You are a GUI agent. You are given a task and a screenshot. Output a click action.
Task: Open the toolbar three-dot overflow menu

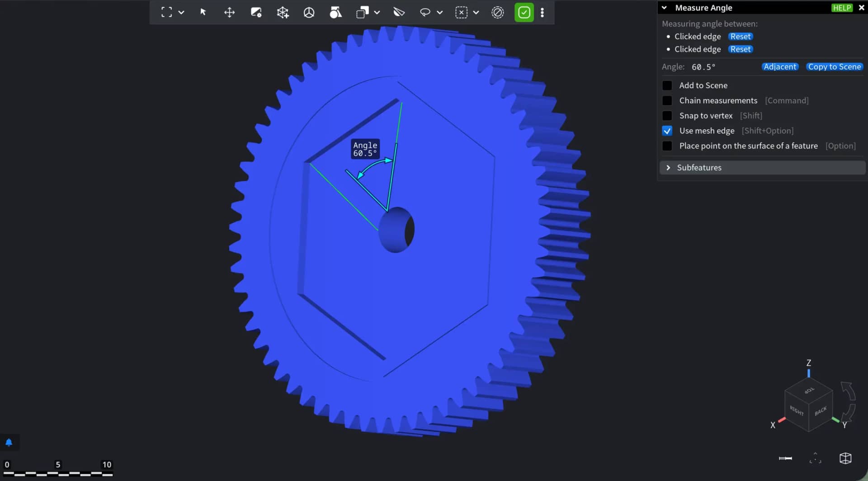tap(542, 12)
